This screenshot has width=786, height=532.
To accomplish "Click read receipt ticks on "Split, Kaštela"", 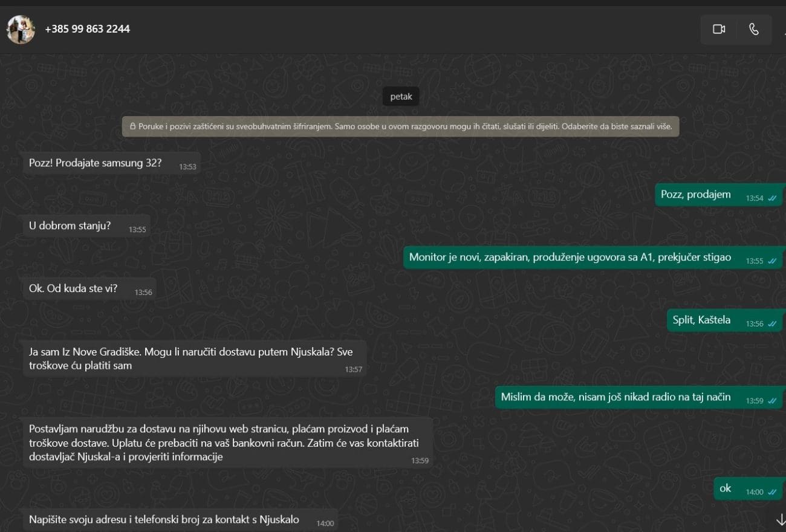I will pyautogui.click(x=771, y=324).
